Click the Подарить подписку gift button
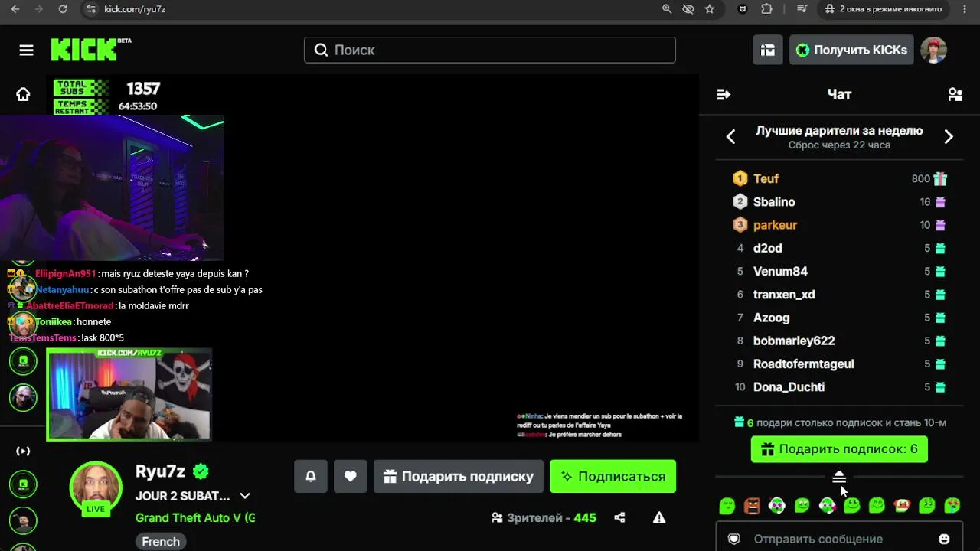 (x=459, y=476)
